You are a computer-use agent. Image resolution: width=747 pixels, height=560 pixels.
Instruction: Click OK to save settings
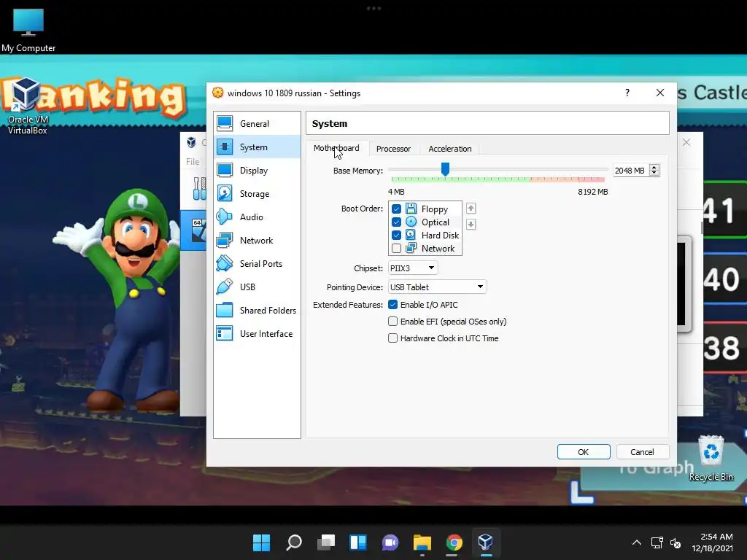(584, 452)
